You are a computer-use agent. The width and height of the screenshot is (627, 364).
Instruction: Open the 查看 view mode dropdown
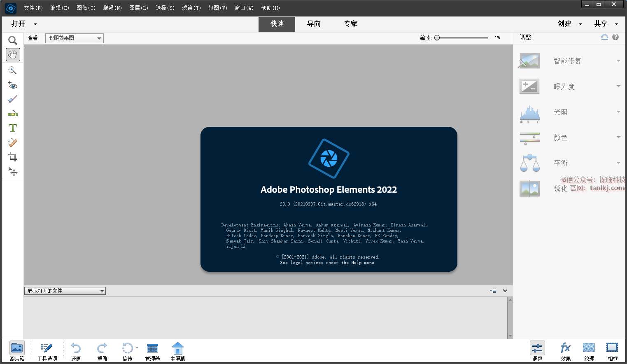click(x=74, y=38)
